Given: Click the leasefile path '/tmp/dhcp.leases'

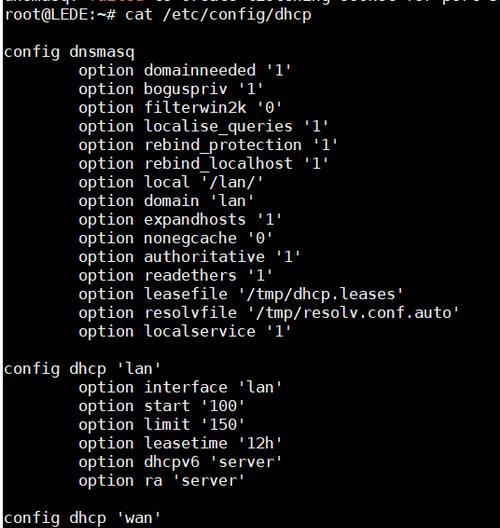Looking at the screenshot, I should pyautogui.click(x=321, y=295).
